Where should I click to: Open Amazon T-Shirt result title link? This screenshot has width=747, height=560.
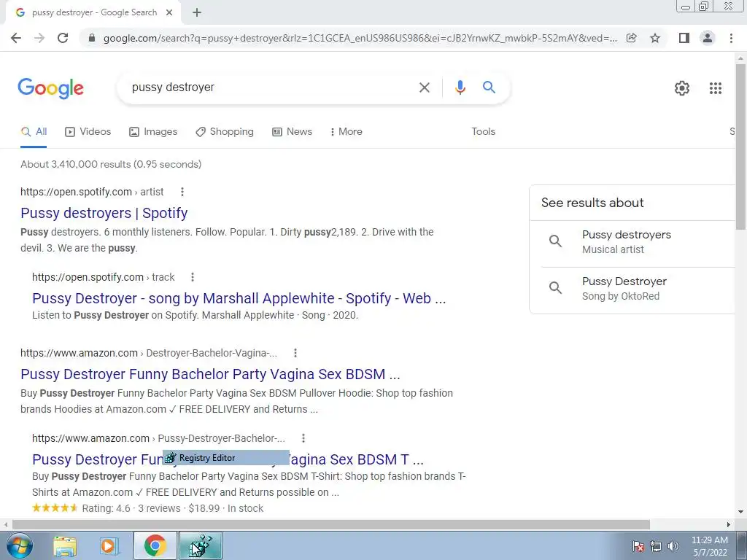pyautogui.click(x=228, y=459)
